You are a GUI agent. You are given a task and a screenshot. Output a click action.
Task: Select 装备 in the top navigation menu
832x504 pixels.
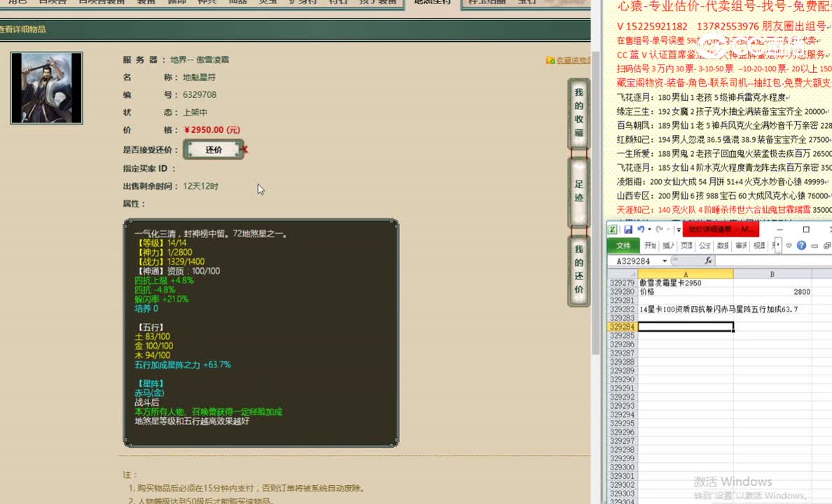(x=146, y=2)
